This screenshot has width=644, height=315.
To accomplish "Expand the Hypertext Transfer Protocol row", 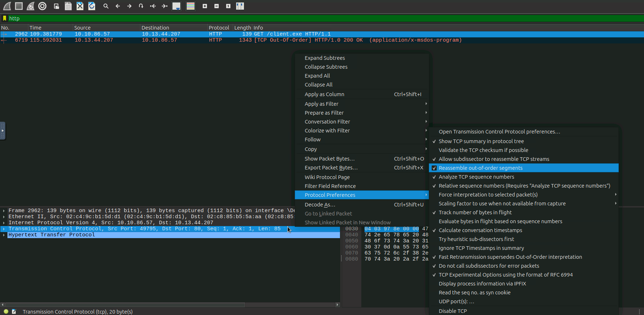I will [4, 235].
